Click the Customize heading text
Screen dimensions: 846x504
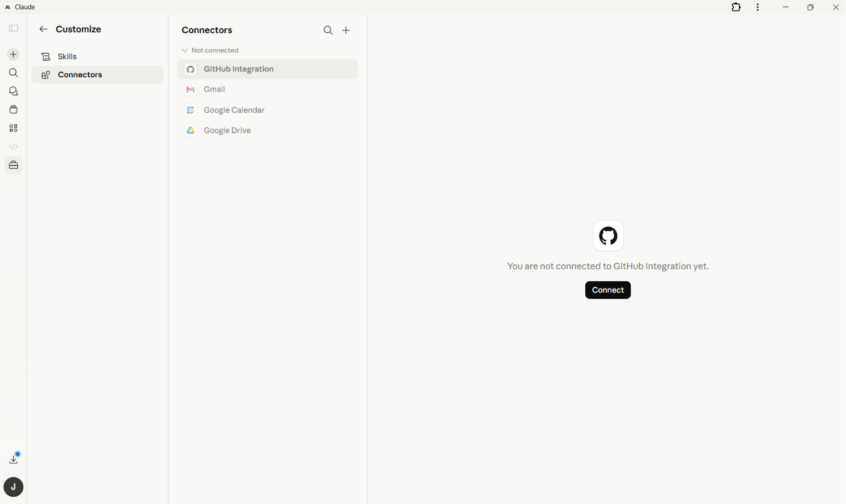78,29
